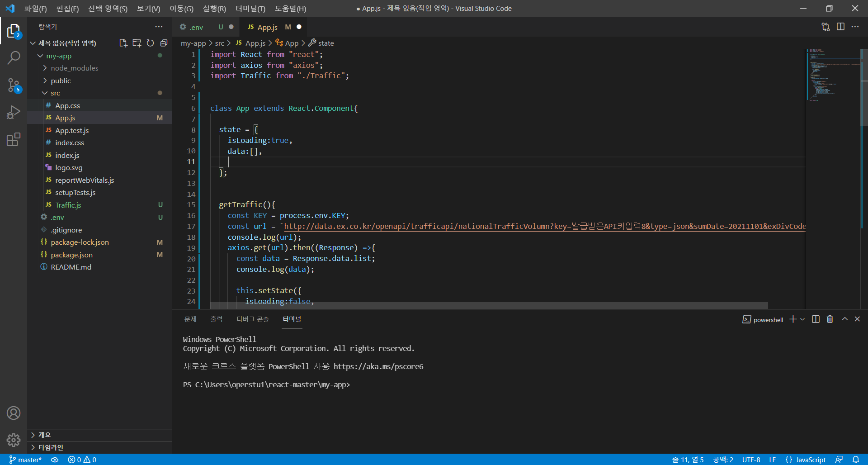Open the Explorer view in activity bar
Viewport: 868px width, 465px height.
click(x=14, y=31)
